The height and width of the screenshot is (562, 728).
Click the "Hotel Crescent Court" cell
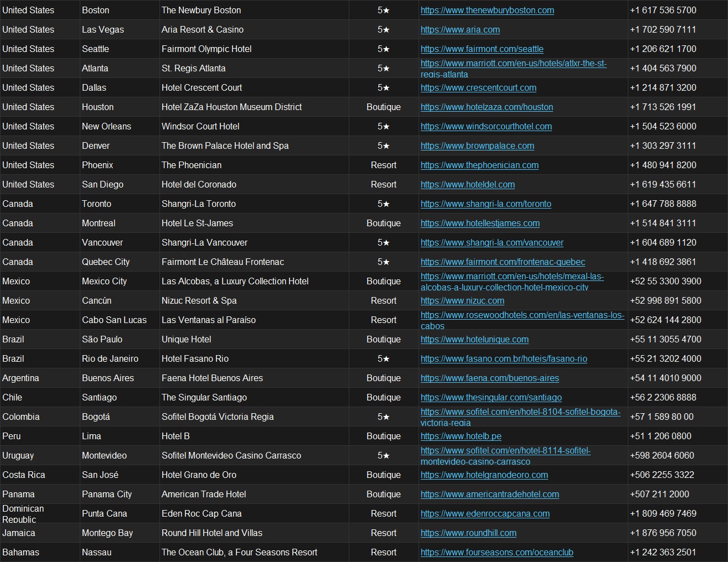(254, 87)
